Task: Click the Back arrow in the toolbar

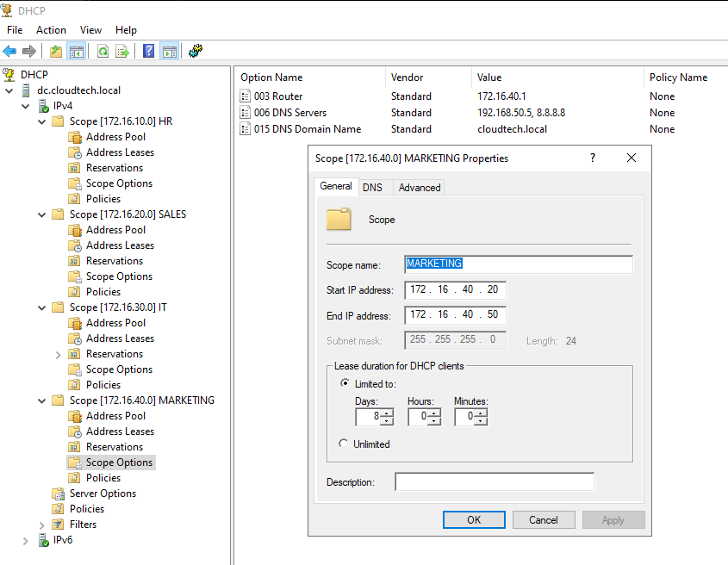Action: pos(9,51)
